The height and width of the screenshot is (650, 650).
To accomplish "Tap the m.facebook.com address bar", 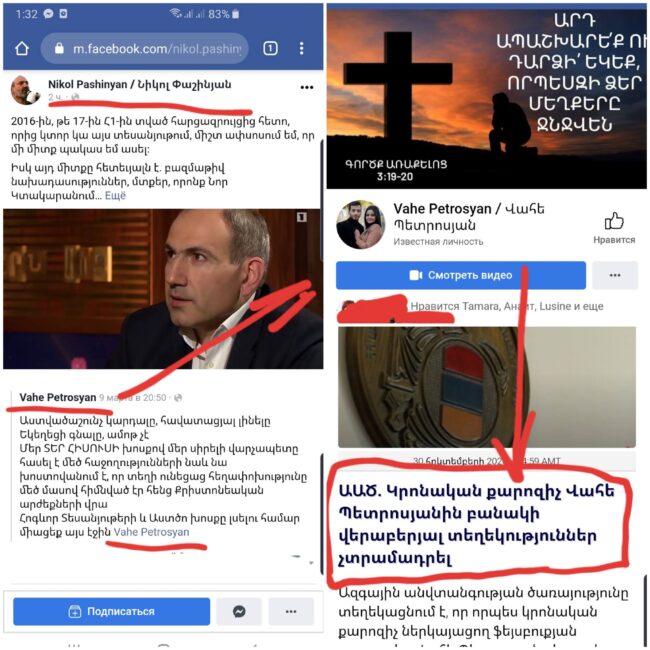I will pyautogui.click(x=145, y=49).
